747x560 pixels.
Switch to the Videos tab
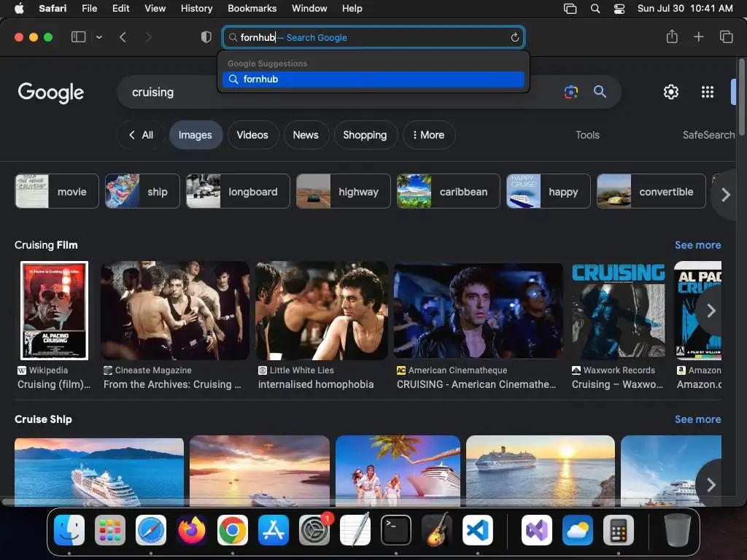[252, 135]
